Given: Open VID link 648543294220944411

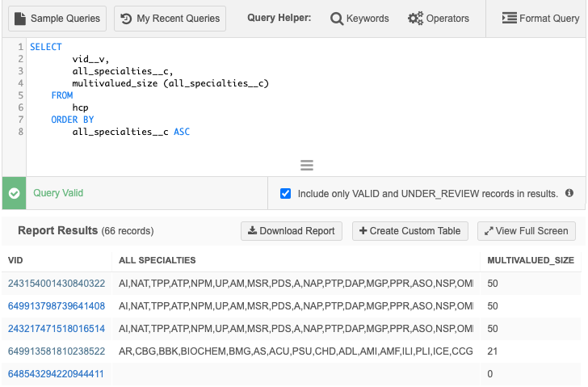Looking at the screenshot, I should 57,374.
